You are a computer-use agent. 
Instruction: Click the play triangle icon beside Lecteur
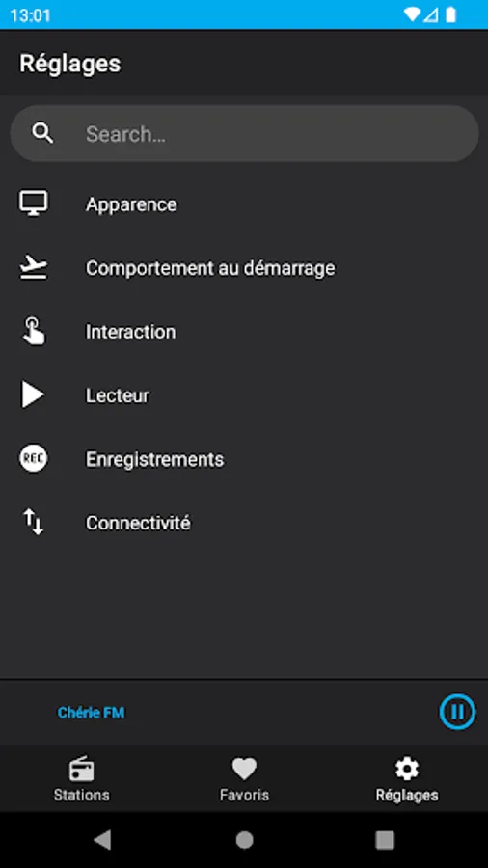coord(33,394)
